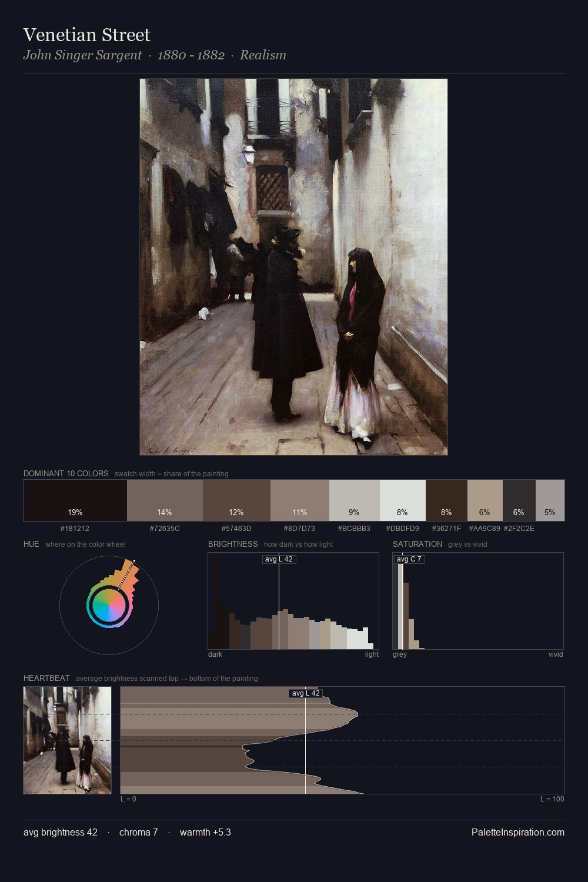
Task: Click the hex label #72635C
Action: click(165, 529)
